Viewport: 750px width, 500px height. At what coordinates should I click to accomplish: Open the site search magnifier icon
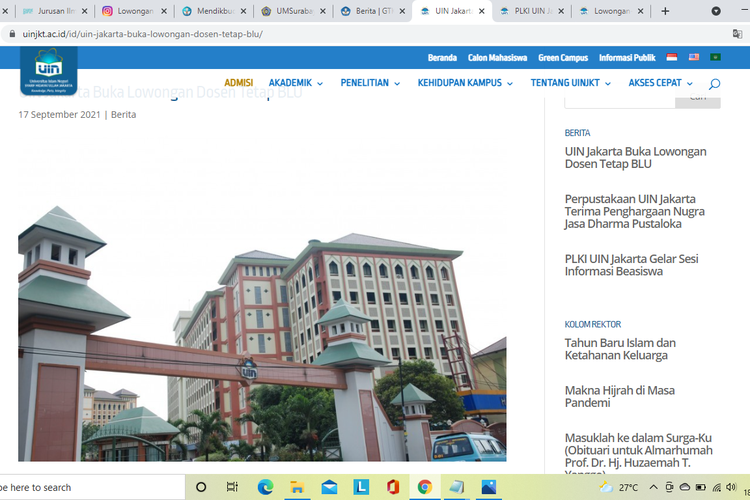click(714, 84)
